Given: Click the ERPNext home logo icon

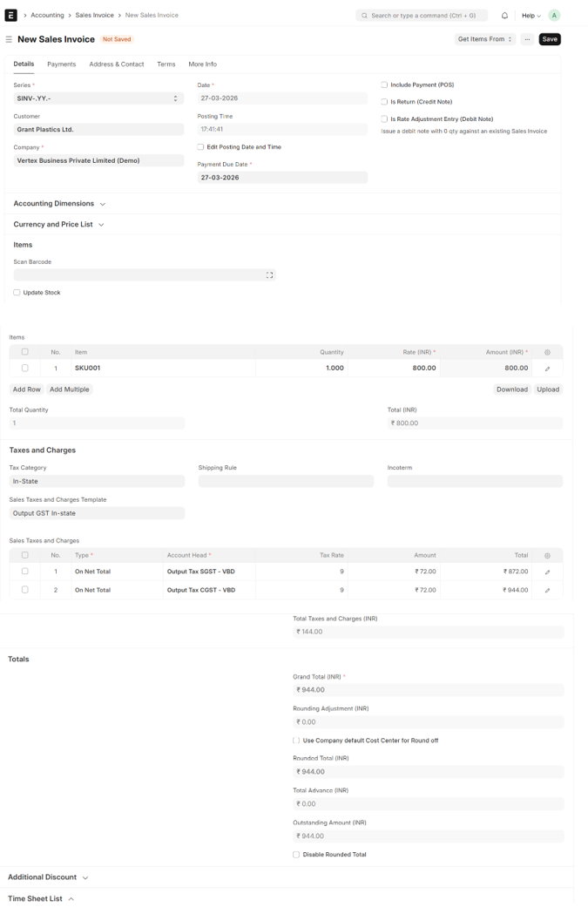Looking at the screenshot, I should click(11, 15).
